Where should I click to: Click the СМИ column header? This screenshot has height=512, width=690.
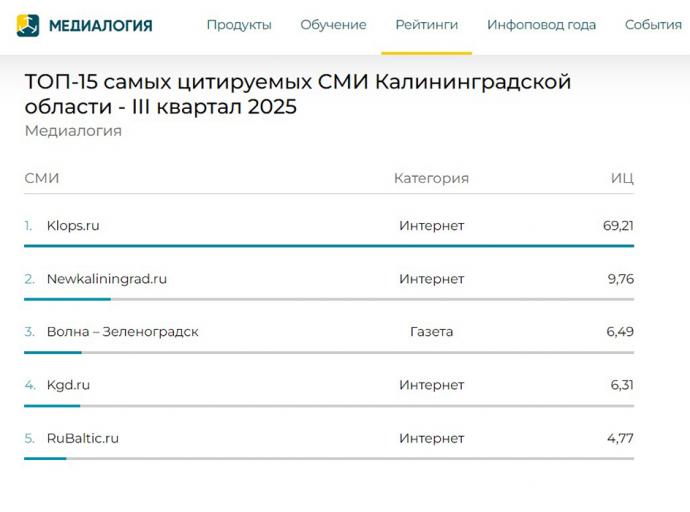tap(42, 179)
